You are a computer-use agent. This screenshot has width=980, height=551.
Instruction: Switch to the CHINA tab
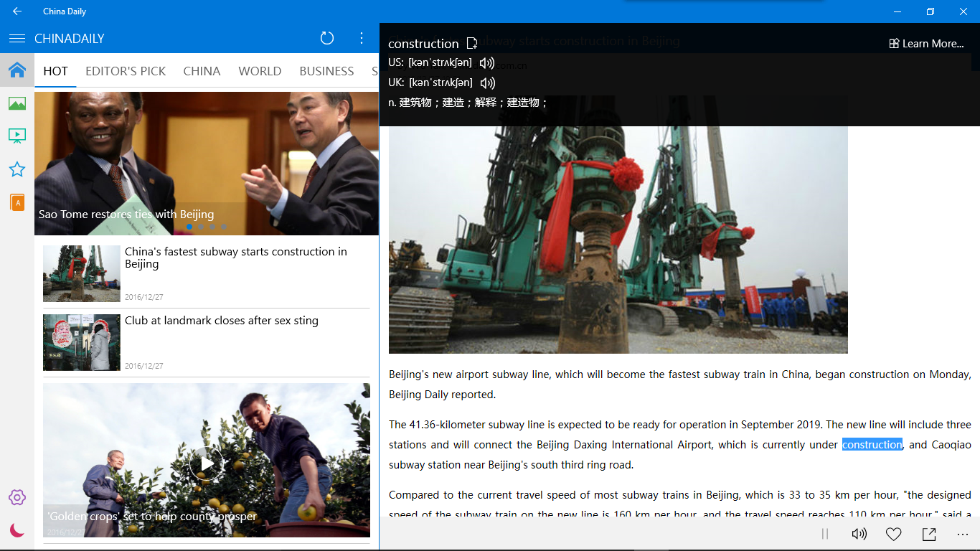(202, 71)
